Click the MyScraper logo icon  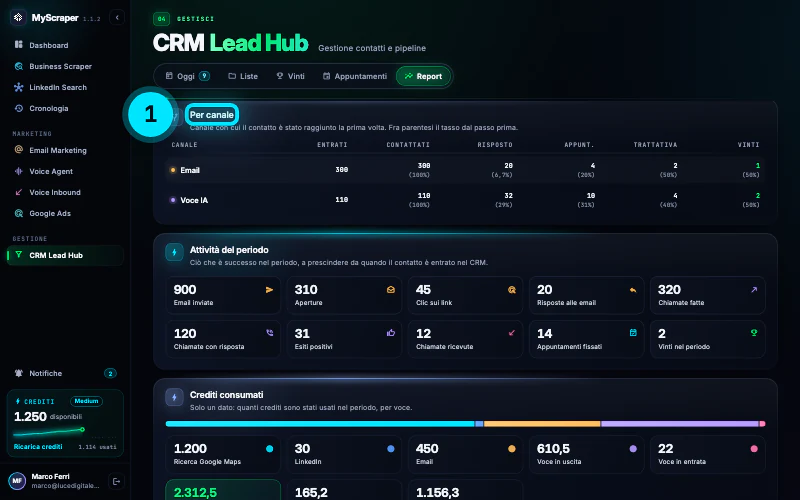[18, 17]
